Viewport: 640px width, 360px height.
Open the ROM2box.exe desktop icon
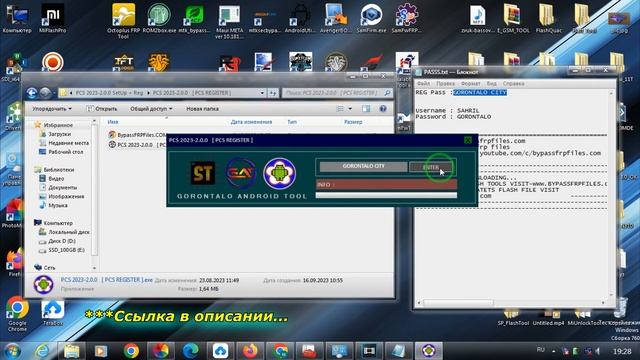click(159, 18)
